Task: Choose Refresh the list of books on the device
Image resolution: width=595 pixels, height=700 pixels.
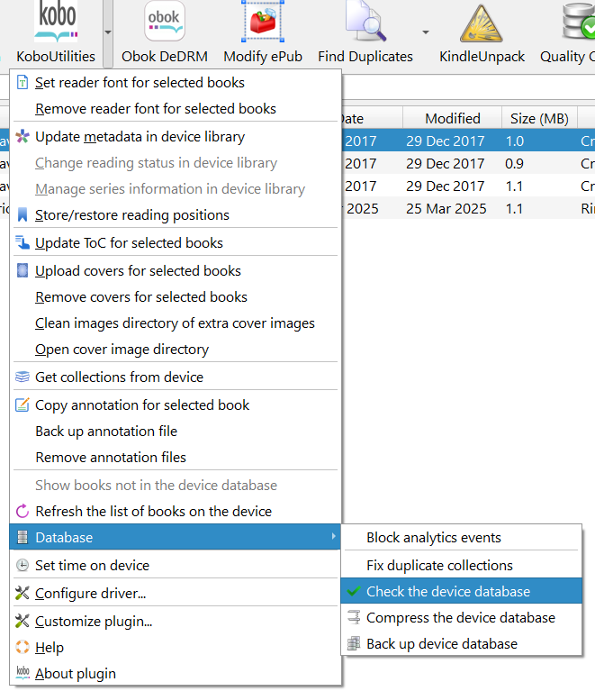Action: click(176, 511)
